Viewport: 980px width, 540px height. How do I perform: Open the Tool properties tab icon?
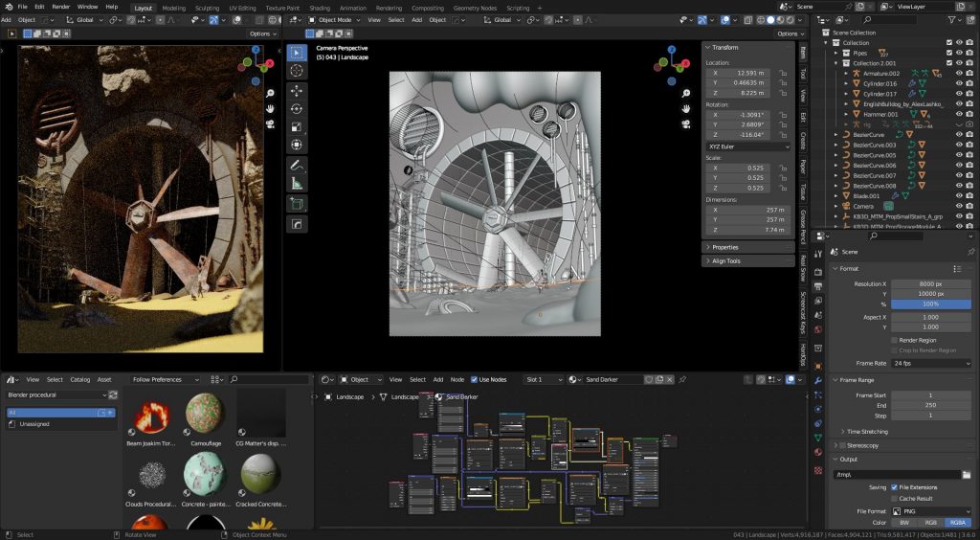[x=818, y=253]
